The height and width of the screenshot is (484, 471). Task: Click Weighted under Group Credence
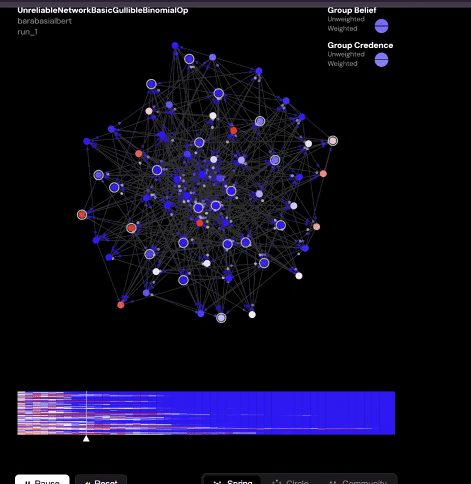pos(342,64)
